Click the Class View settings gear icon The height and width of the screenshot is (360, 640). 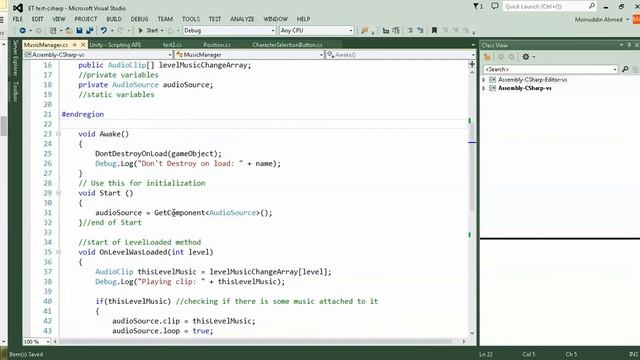[x=526, y=57]
